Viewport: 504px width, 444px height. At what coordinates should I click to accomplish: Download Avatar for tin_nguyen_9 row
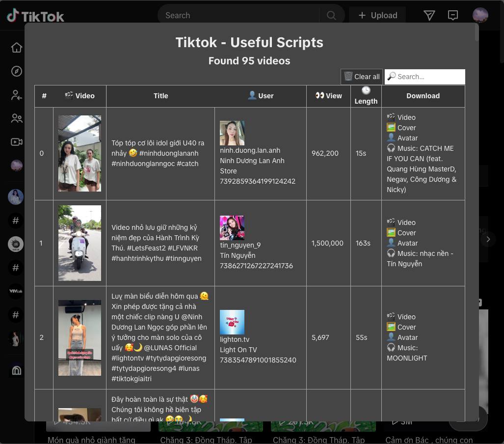(x=402, y=243)
